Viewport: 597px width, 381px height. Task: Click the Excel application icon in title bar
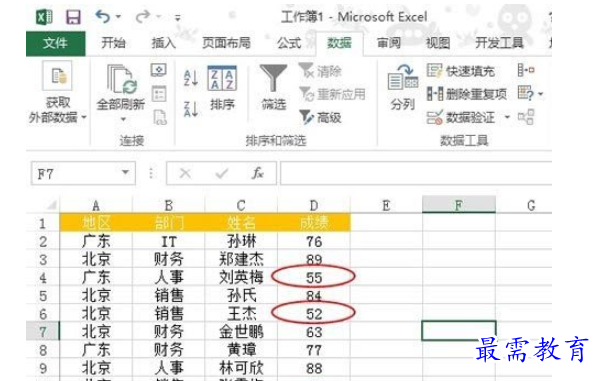pyautogui.click(x=44, y=17)
